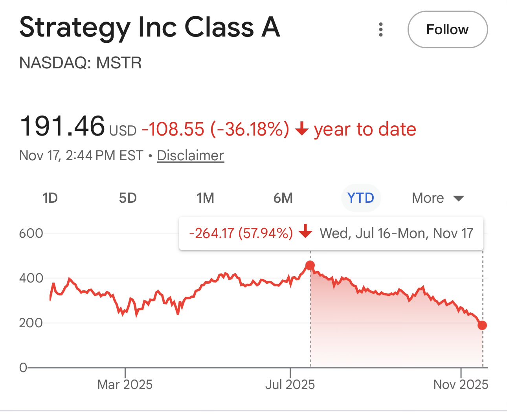This screenshot has width=507, height=420.
Task: Click the 191.46 current price
Action: click(x=62, y=127)
